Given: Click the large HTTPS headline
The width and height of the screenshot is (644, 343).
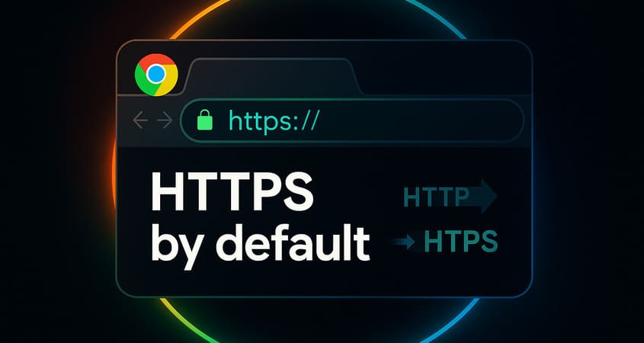Looking at the screenshot, I should click(x=232, y=191).
